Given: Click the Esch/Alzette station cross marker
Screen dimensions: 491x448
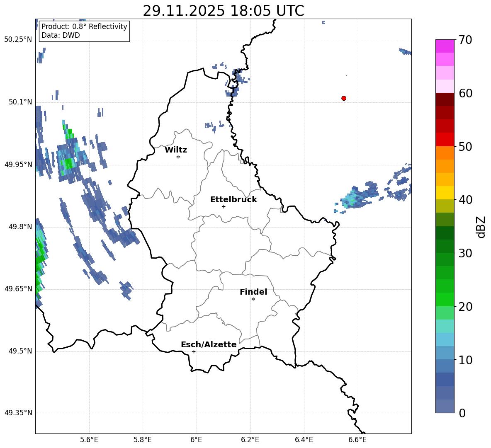Looking at the screenshot, I should pos(194,351).
